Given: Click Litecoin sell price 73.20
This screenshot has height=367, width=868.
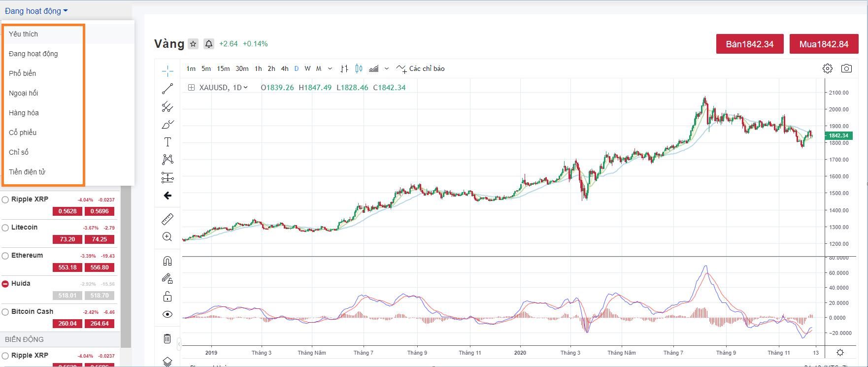Looking at the screenshot, I should 67,239.
